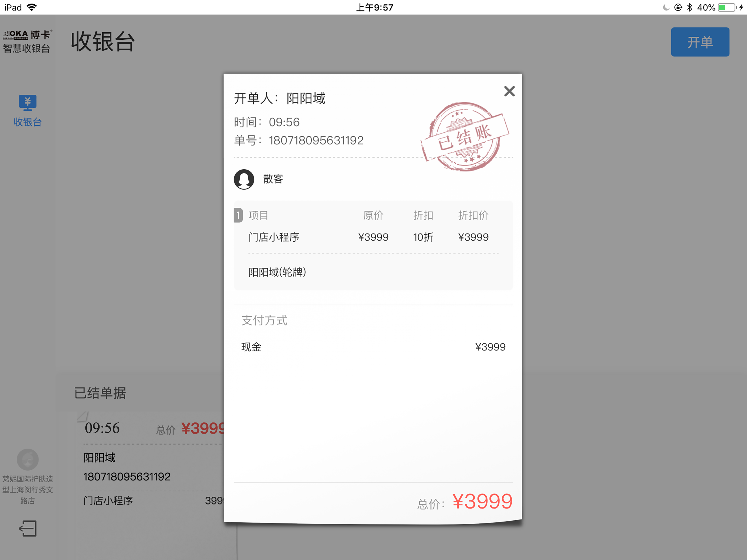Tap the 阳阳域(轮牌) staff entry

pyautogui.click(x=277, y=272)
